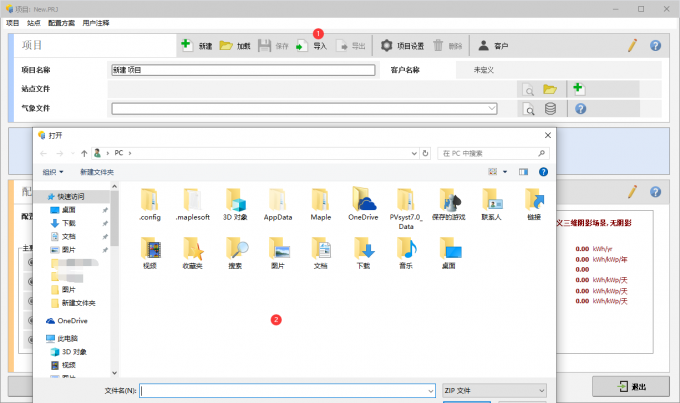Click the pencil edit icon in project header
Viewport: 680px width, 403px height.
point(632,45)
